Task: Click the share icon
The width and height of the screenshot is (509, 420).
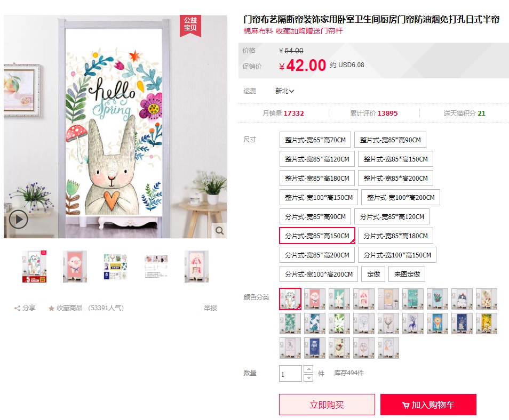Action: point(17,309)
